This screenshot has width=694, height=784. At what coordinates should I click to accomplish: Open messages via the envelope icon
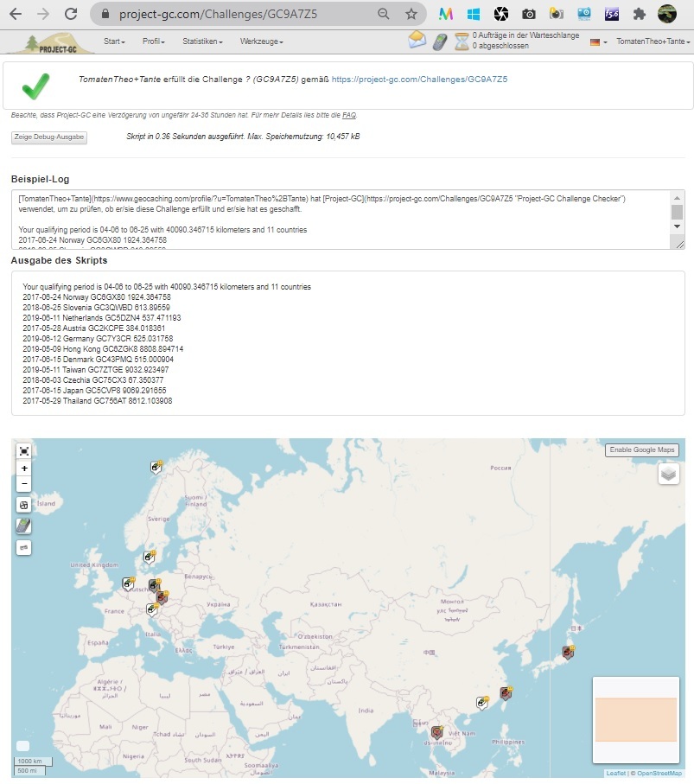[417, 40]
